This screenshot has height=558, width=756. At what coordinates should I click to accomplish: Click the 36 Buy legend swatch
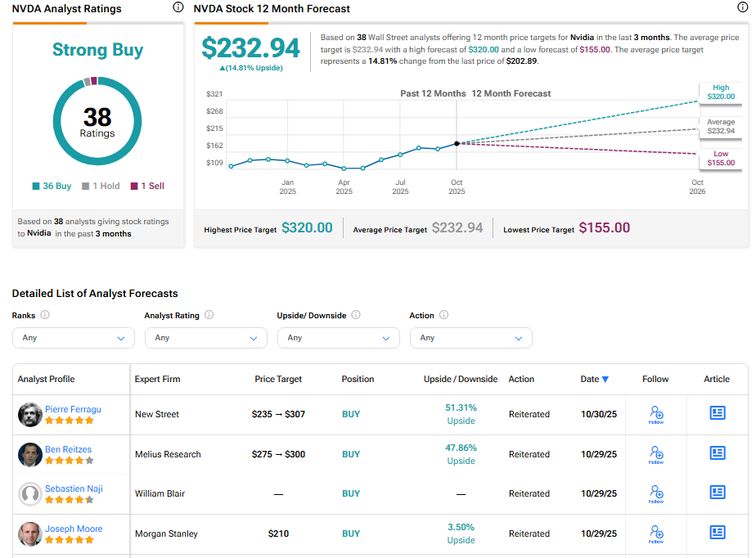click(x=36, y=186)
